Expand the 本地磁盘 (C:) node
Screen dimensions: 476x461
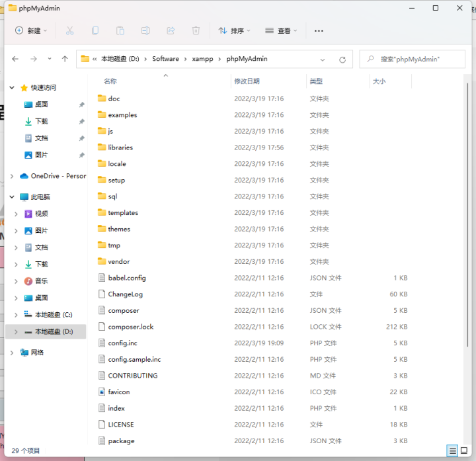pos(16,315)
